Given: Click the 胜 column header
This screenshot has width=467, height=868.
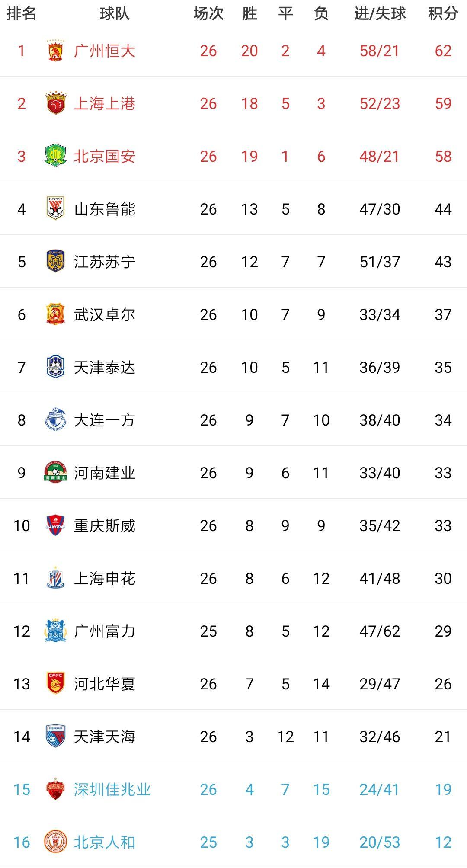Looking at the screenshot, I should click(249, 14).
